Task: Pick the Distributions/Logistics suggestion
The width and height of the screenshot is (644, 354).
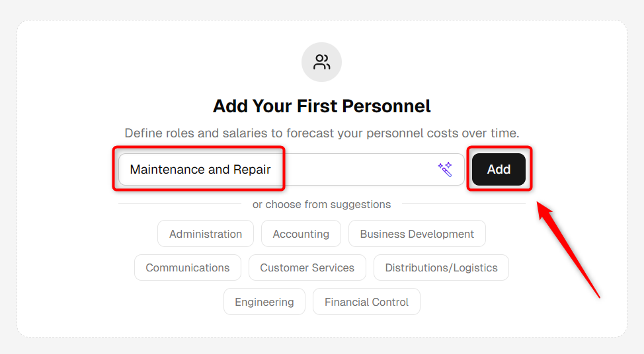Action: pyautogui.click(x=441, y=267)
